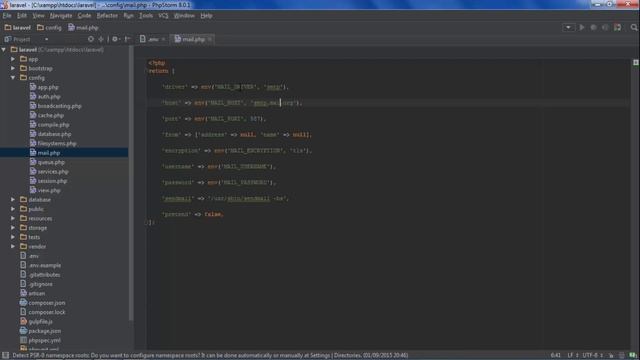Select queue.php in the project tree
Image resolution: width=640 pixels, height=360 pixels.
(51, 162)
